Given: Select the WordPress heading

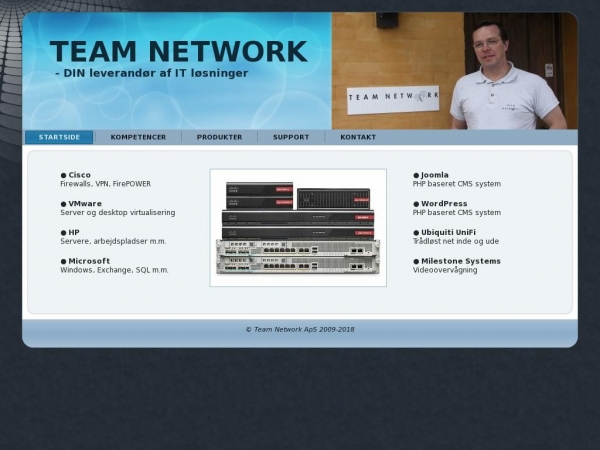Looking at the screenshot, I should [444, 204].
